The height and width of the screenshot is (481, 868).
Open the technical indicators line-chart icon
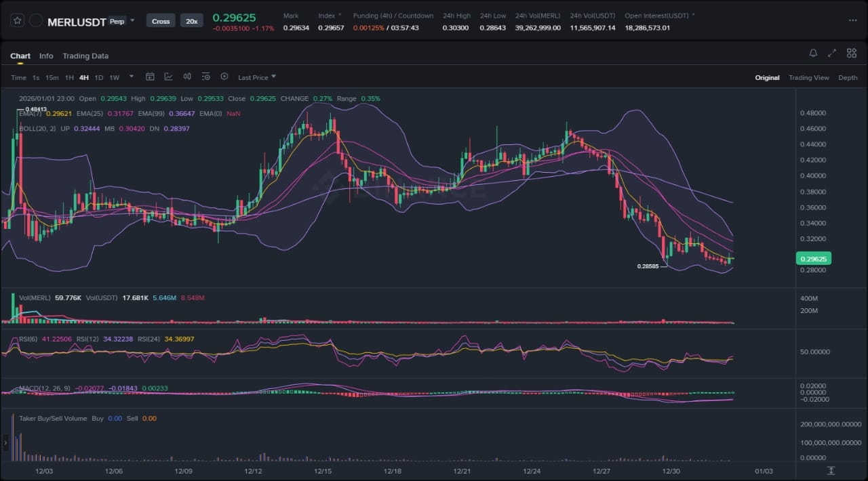coord(168,77)
